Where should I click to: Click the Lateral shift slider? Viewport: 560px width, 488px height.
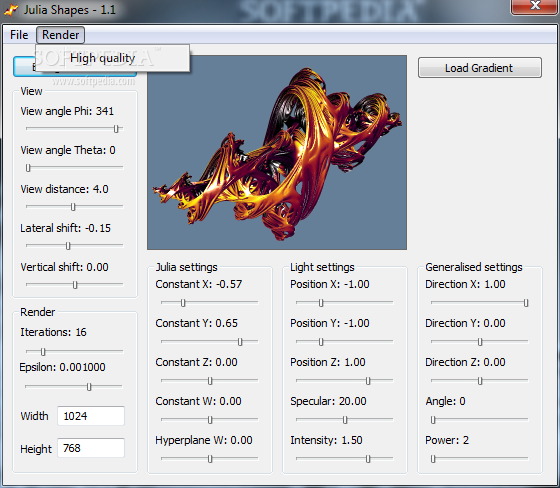[x=74, y=245]
